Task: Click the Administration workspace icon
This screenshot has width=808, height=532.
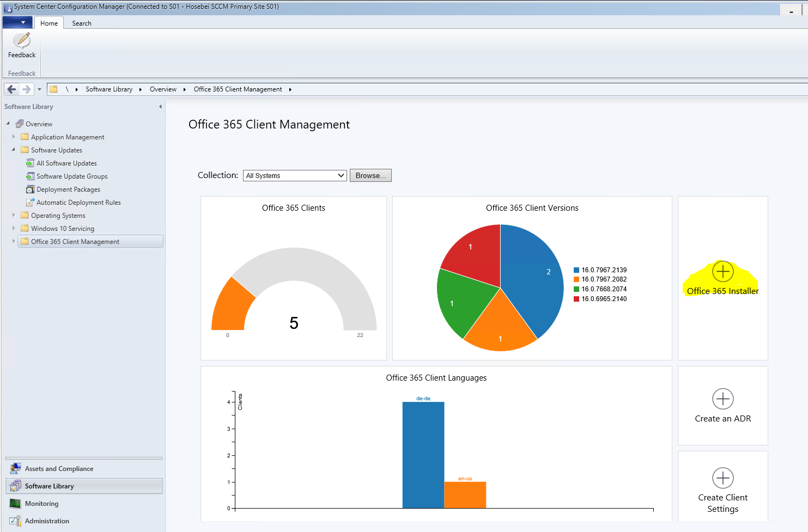Action: [x=15, y=521]
